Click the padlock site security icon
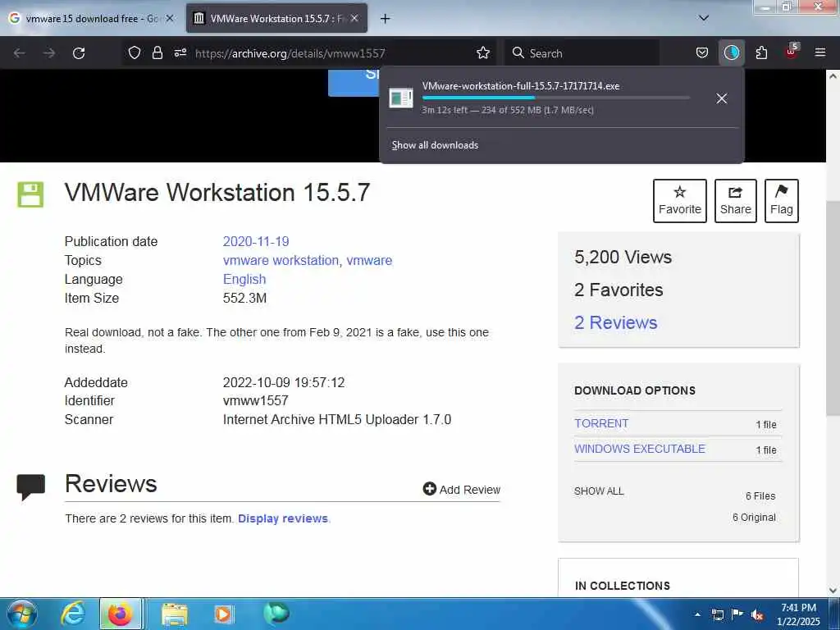Image resolution: width=840 pixels, height=630 pixels. point(157,52)
